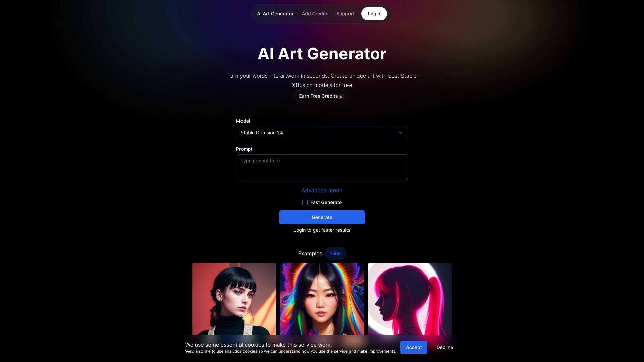
Task: Click Add Credits menu item
Action: click(315, 14)
